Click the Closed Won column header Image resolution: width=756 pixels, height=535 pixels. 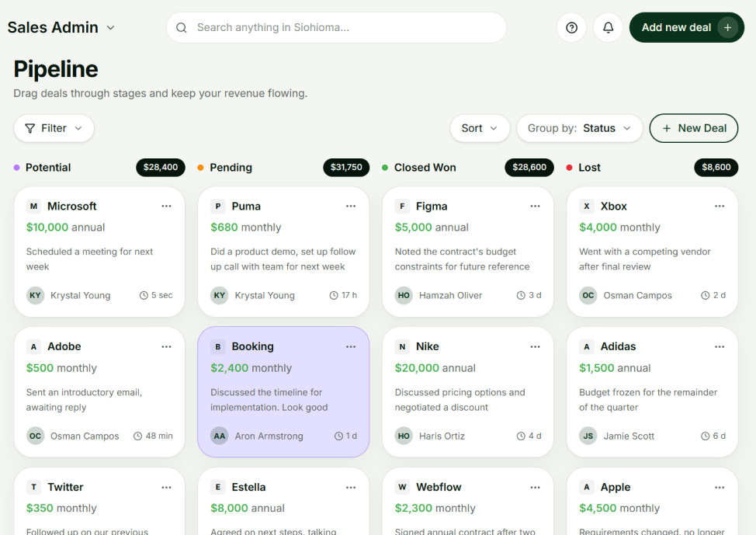pos(425,168)
